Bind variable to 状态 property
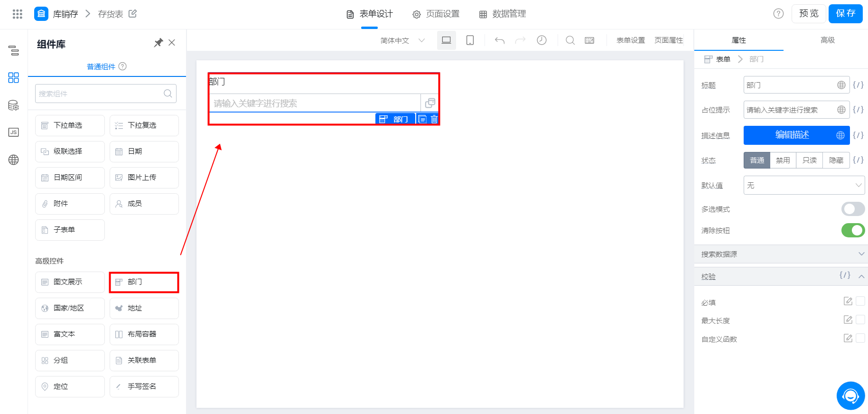The height and width of the screenshot is (414, 868). coord(858,160)
